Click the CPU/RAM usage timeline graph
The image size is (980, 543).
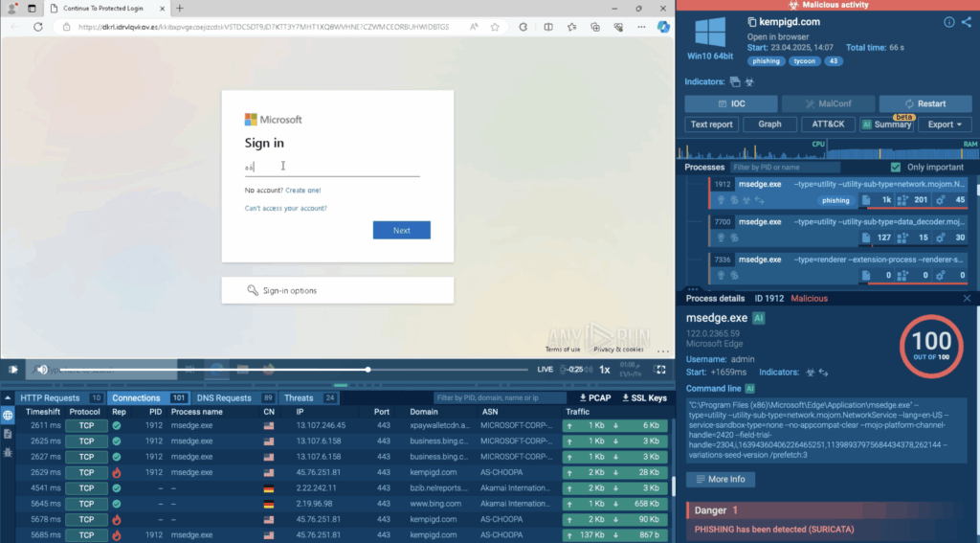[828, 150]
